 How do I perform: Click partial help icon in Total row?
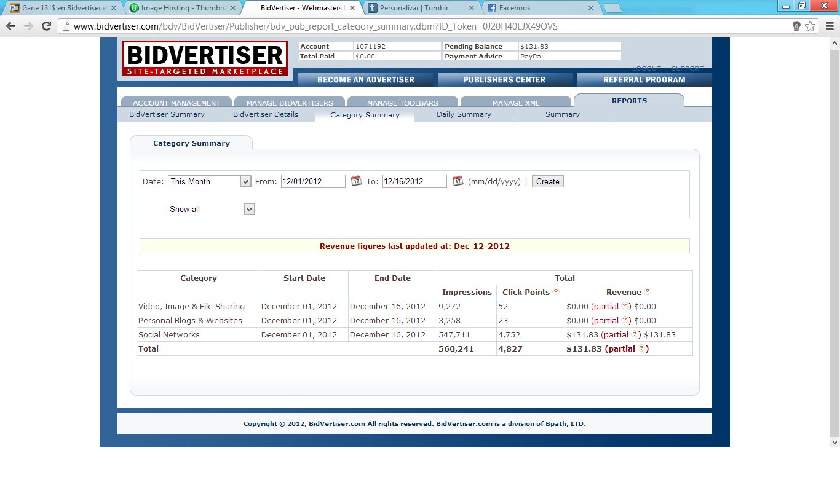(x=641, y=348)
